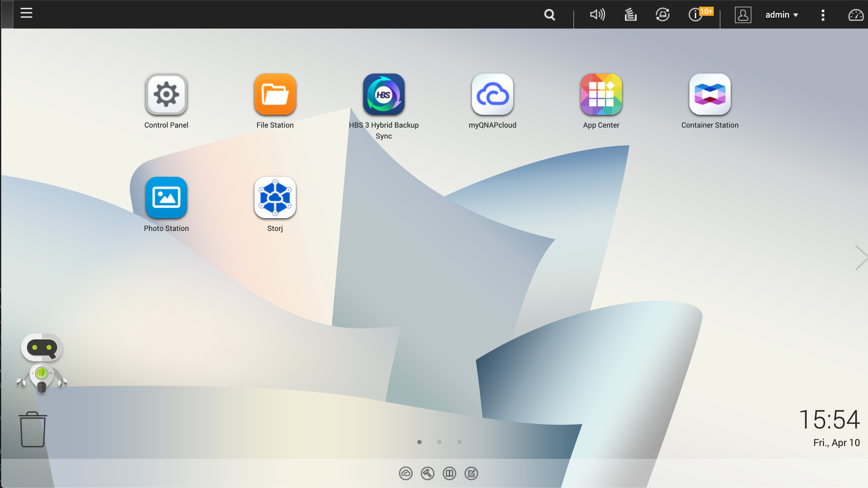Open HBS 3 Hybrid Backup Sync
Image resolution: width=868 pixels, height=488 pixels.
point(384,95)
